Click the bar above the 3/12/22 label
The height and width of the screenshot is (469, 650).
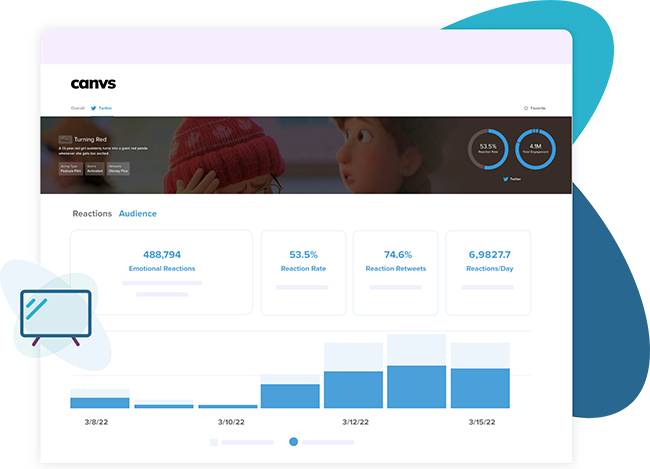coord(353,375)
